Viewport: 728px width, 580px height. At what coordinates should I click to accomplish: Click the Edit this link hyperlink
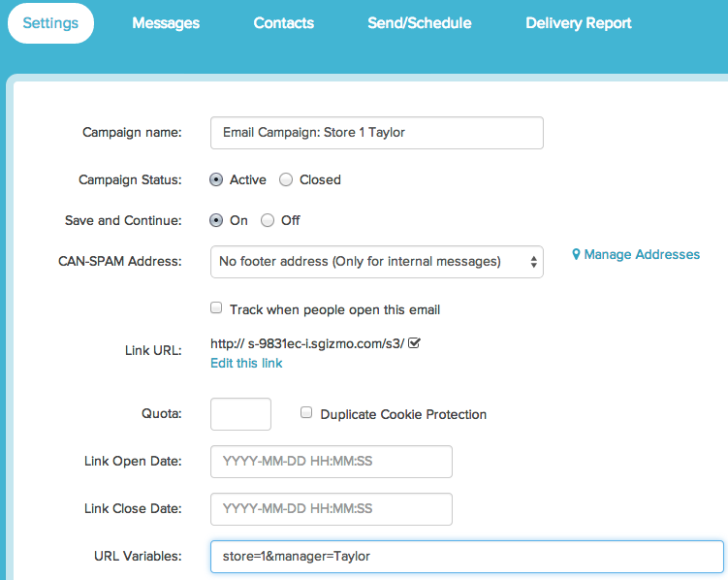click(x=246, y=363)
